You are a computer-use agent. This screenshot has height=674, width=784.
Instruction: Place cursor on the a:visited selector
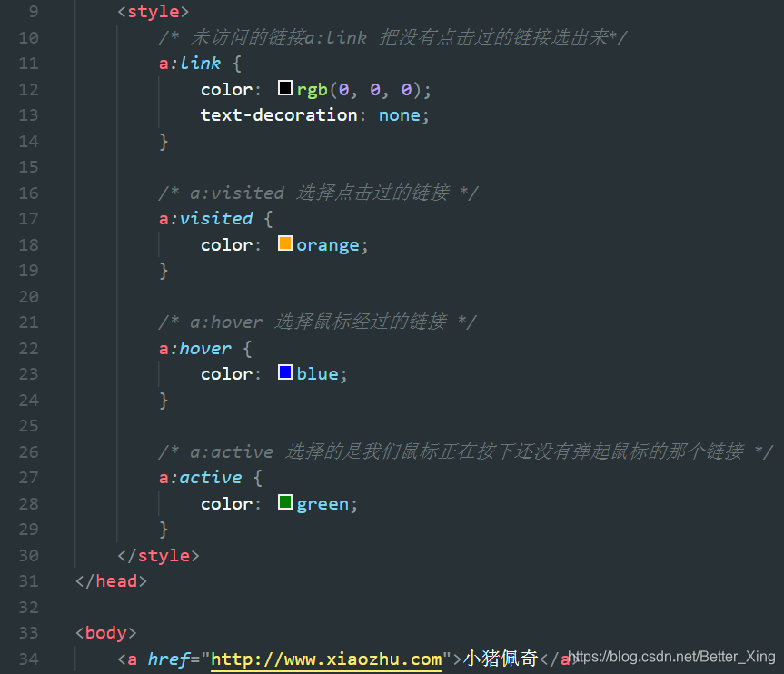(205, 219)
